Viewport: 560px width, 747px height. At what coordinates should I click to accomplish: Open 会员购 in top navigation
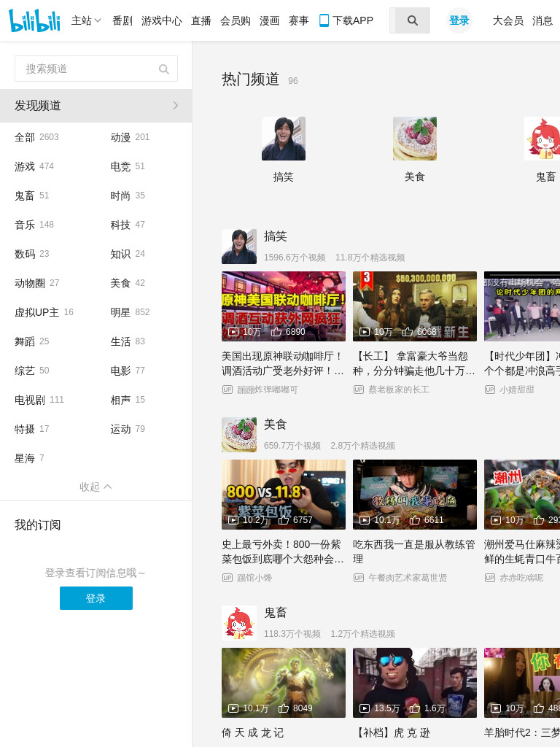236,20
